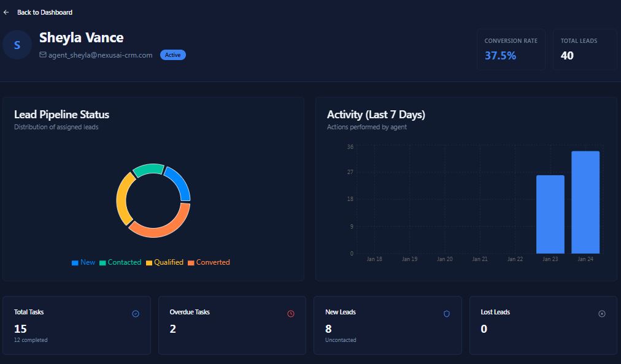Click the Jan 23 activity bar
Screen dimensions: 621x364
pyautogui.click(x=550, y=214)
